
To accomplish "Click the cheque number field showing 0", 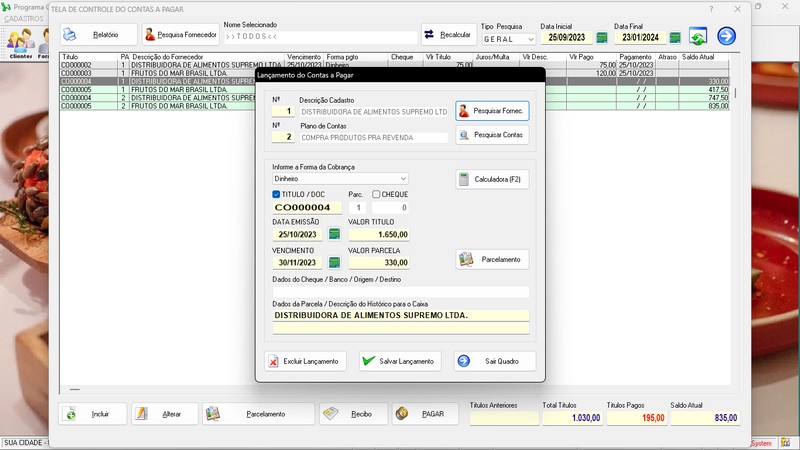I will point(390,208).
